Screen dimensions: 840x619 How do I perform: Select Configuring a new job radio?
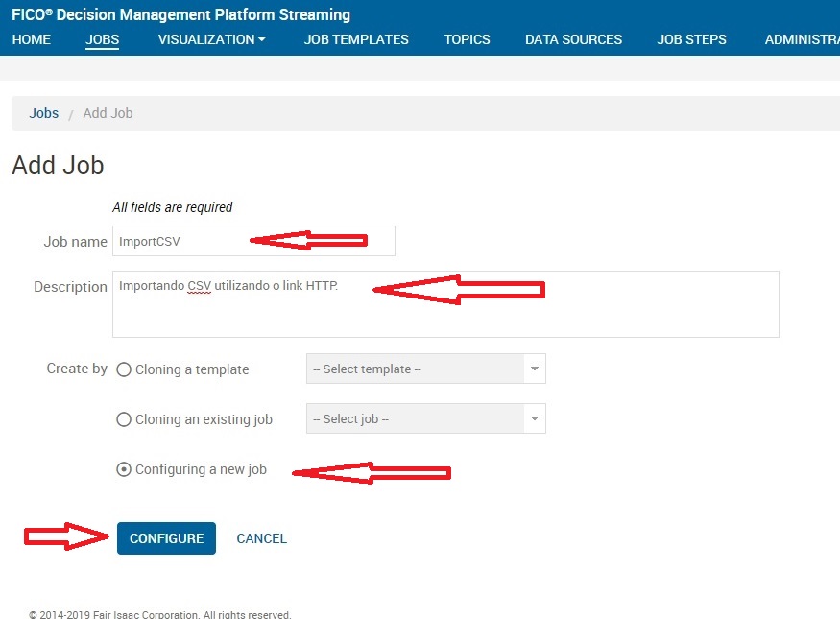point(124,470)
